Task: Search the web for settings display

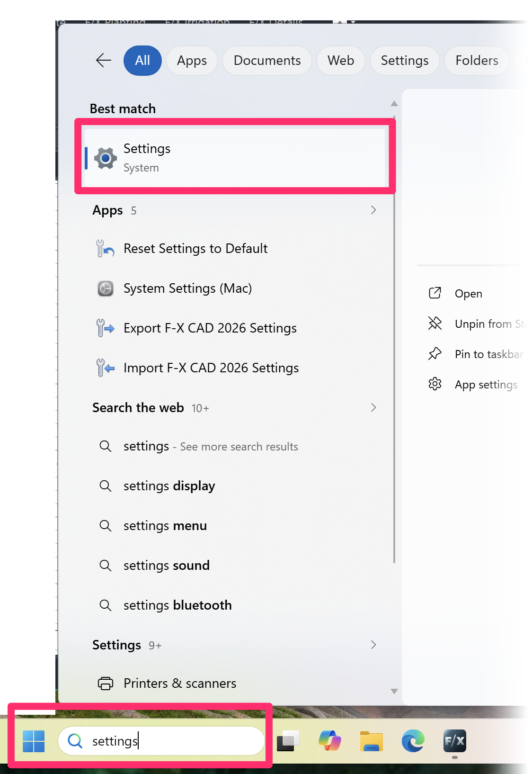Action: tap(235, 486)
